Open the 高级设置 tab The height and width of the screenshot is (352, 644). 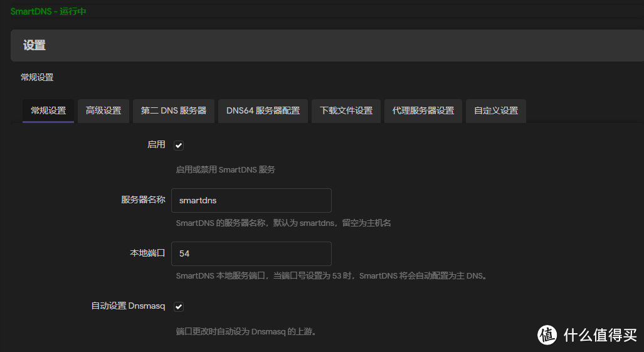(x=103, y=111)
